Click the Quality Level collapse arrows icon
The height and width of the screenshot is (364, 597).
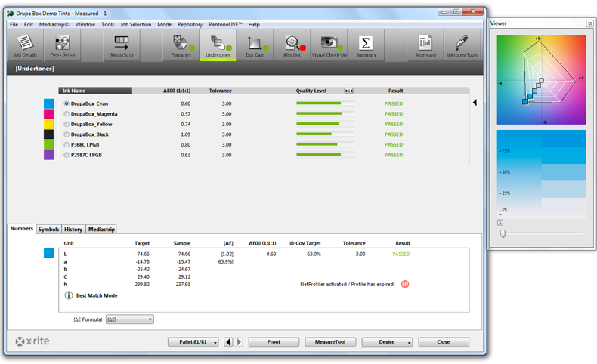click(349, 91)
